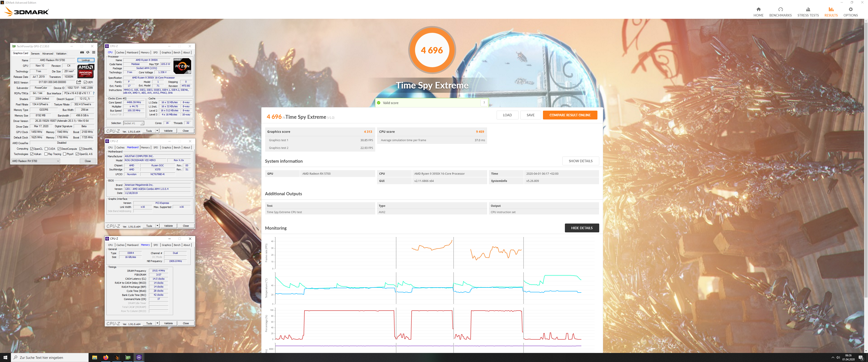Click the volume icon in system tray
This screenshot has width=868, height=362.
pyautogui.click(x=838, y=358)
